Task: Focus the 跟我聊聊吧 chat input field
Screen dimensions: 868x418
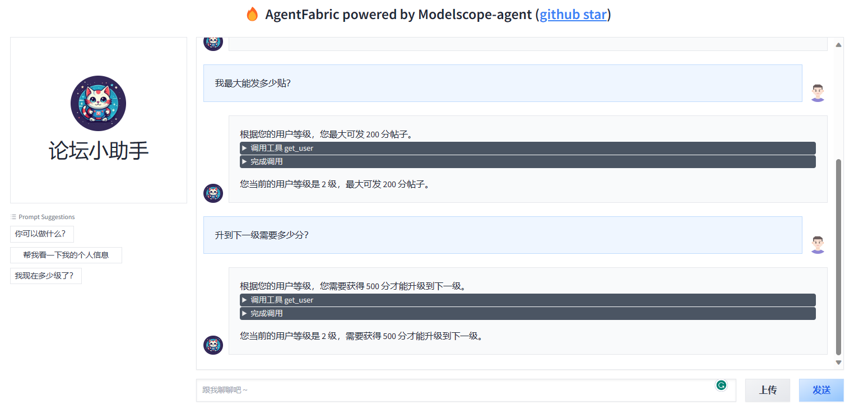Action: coord(466,391)
